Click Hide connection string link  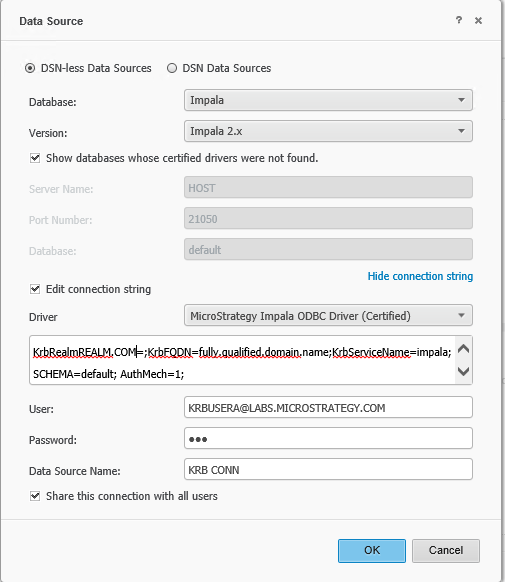coord(420,276)
